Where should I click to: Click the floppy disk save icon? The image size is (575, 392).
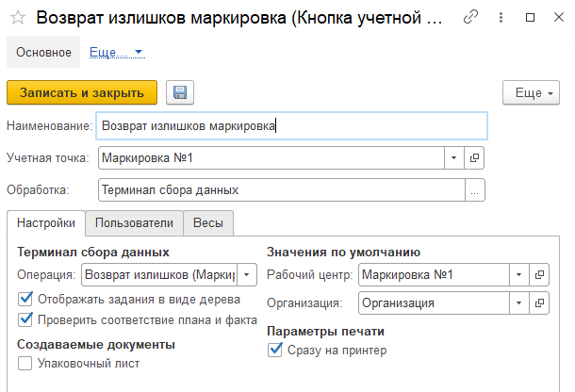179,92
